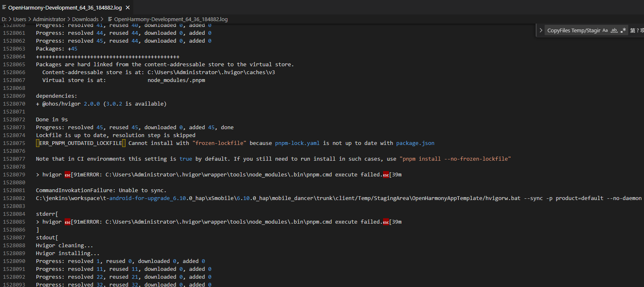Open the 'D:' breadcrumb segment

click(4, 19)
